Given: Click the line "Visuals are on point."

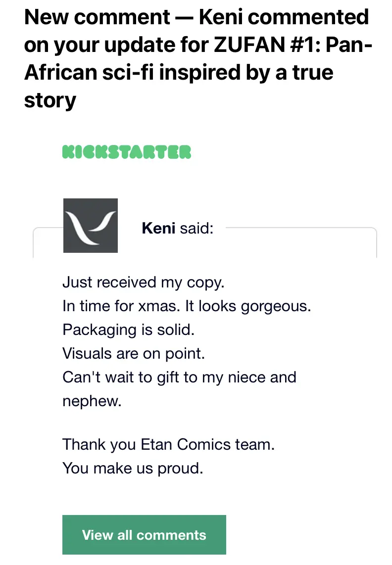Looking at the screenshot, I should 134,353.
